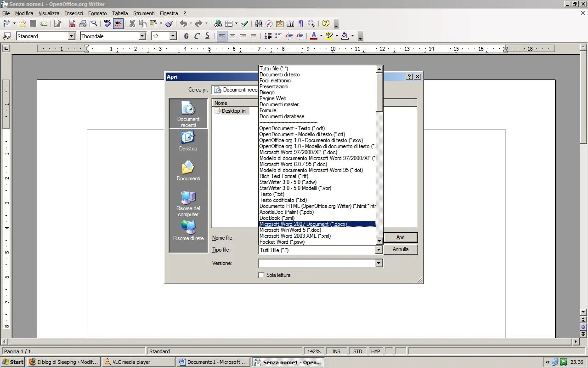
Task: Click the Apri button
Action: tap(401, 237)
